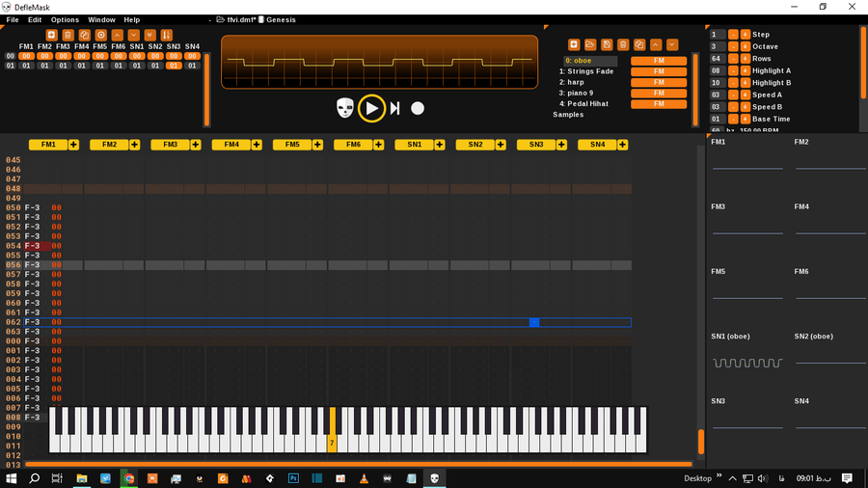This screenshot has height=488, width=868.
Task: Click the instrument list vertical scrollbar
Action: [695, 90]
